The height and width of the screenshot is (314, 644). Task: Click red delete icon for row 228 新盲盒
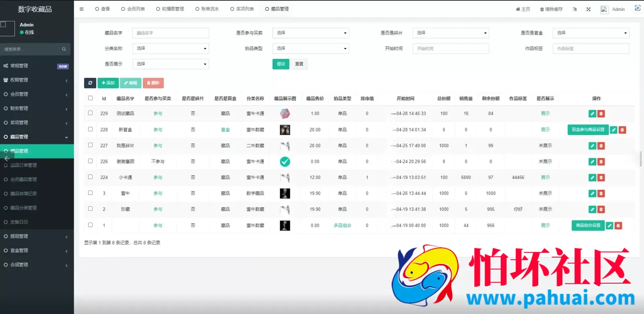point(623,130)
